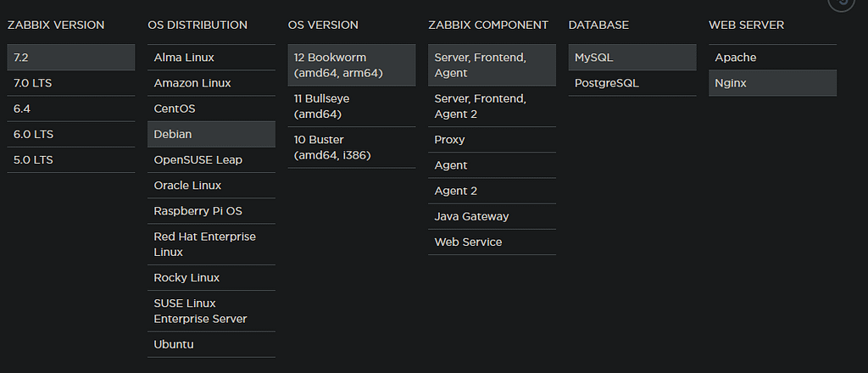The height and width of the screenshot is (373, 868).
Task: Select Red Hat Enterprise Linux distribution
Action: pyautogui.click(x=211, y=244)
